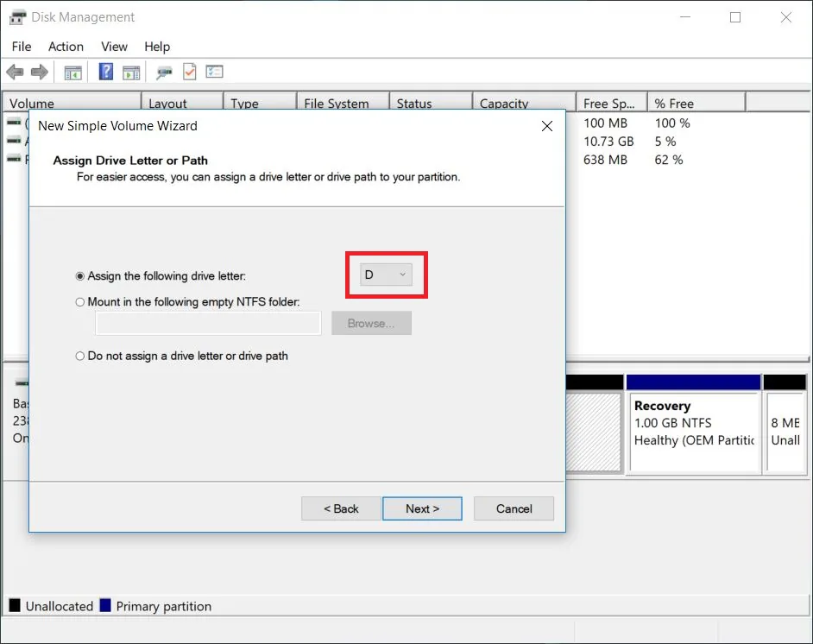Maximize the Disk Management window

click(x=734, y=17)
